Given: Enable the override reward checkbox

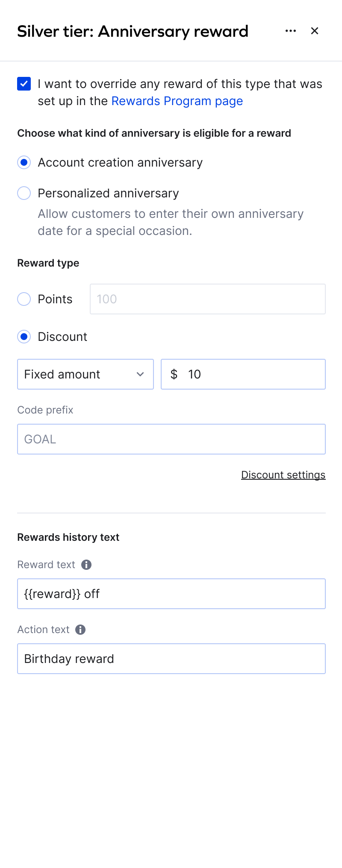Looking at the screenshot, I should click(24, 84).
